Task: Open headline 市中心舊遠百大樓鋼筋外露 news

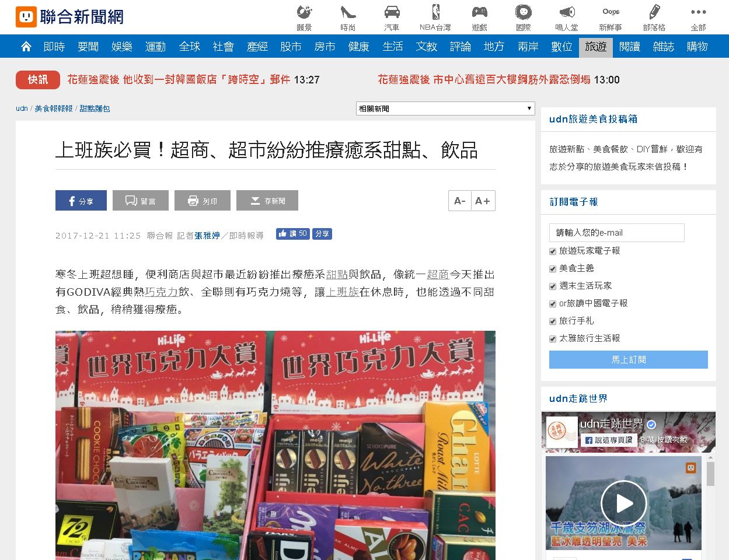Action: (x=484, y=80)
